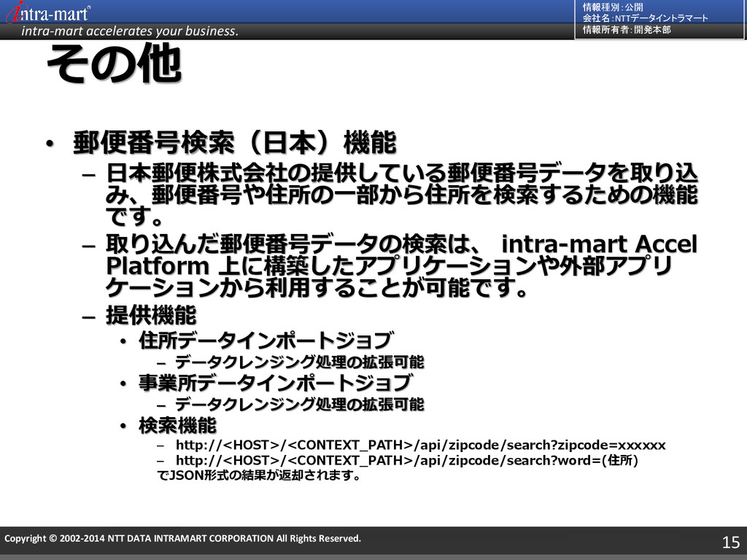The height and width of the screenshot is (560, 747).
Task: Click the copyright notice in footer
Action: point(182,539)
